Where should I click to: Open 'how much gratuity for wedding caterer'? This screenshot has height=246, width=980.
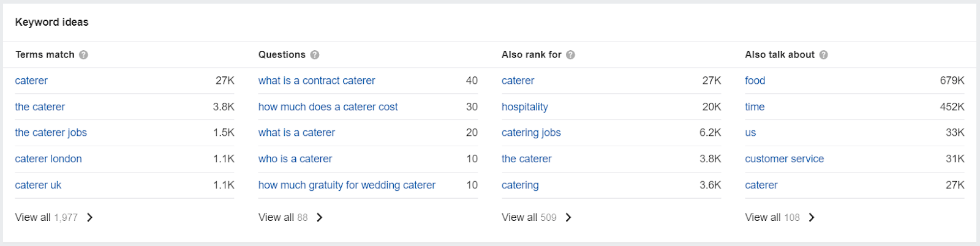tap(347, 185)
